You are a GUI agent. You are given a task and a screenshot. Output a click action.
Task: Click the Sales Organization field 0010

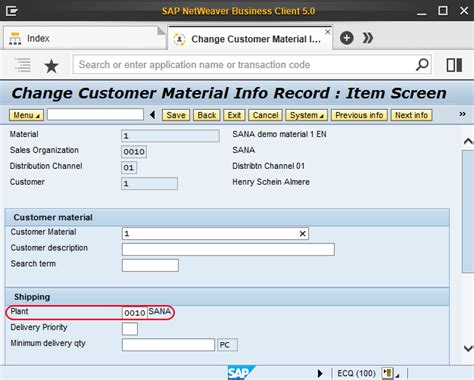(134, 152)
